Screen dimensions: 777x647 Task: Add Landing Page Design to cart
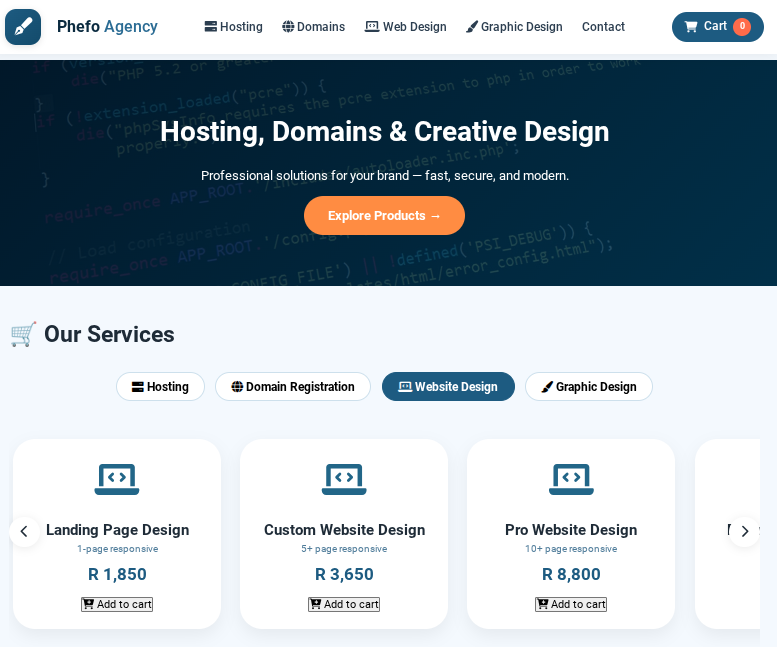(x=117, y=604)
